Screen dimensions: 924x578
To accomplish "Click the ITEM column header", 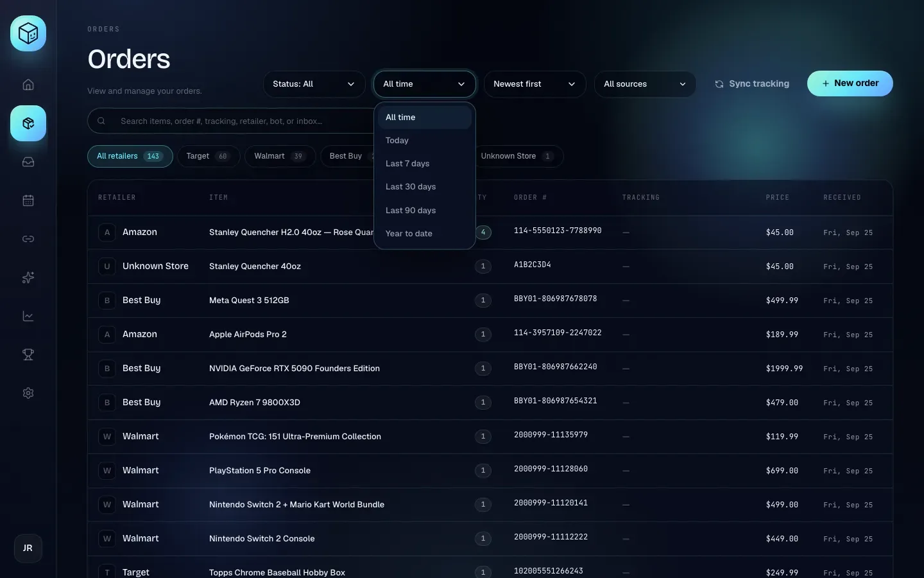I will point(219,198).
